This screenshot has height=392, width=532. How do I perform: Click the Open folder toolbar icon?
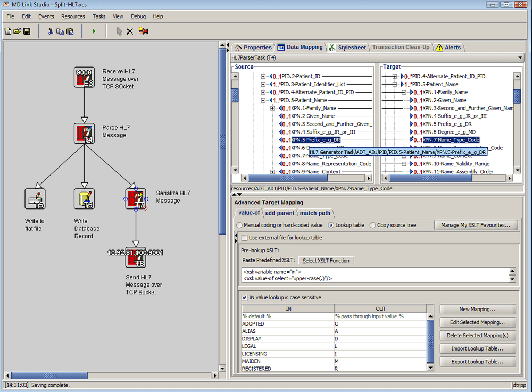coord(17,31)
